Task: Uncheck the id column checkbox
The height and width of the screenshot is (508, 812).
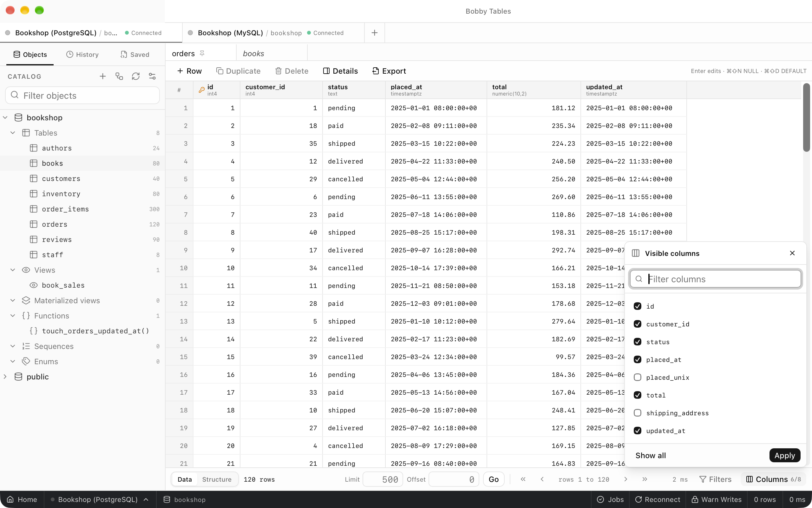Action: point(638,306)
